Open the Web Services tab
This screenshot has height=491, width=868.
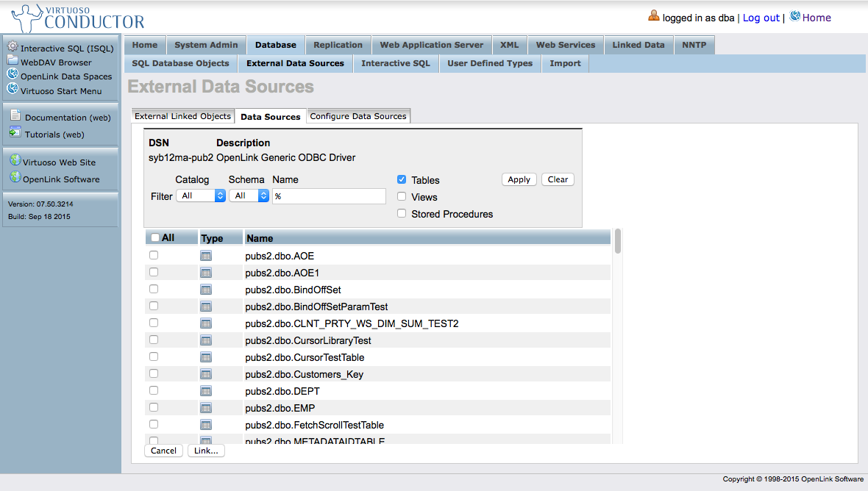coord(565,45)
